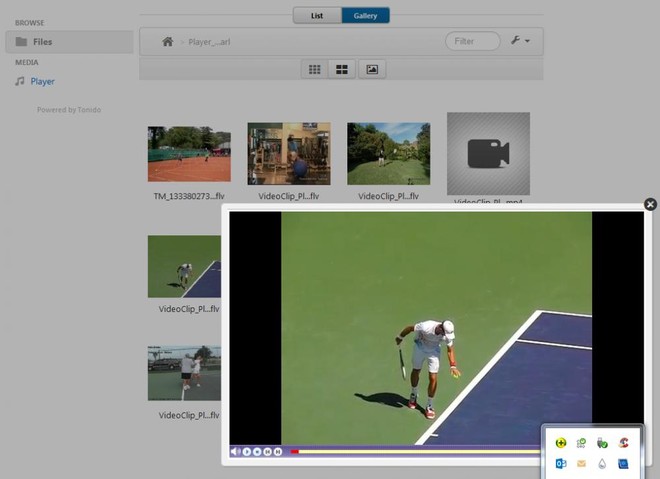The width and height of the screenshot is (660, 479).
Task: Switch to small grid thumbnail view
Action: [314, 69]
